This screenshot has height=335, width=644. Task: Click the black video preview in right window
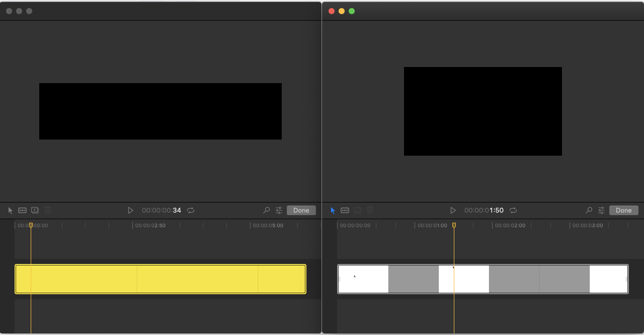(x=483, y=111)
